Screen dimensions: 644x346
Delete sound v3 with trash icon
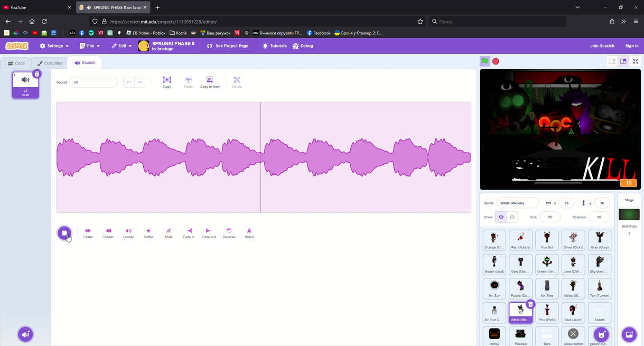[x=36, y=74]
